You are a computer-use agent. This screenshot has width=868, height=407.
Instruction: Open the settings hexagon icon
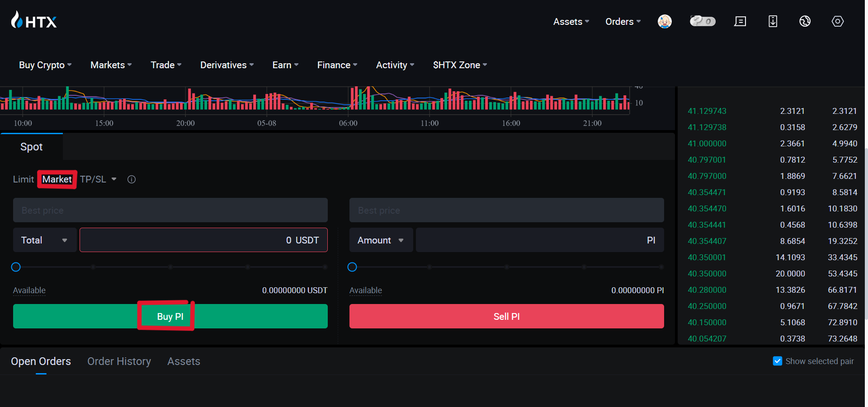(838, 21)
